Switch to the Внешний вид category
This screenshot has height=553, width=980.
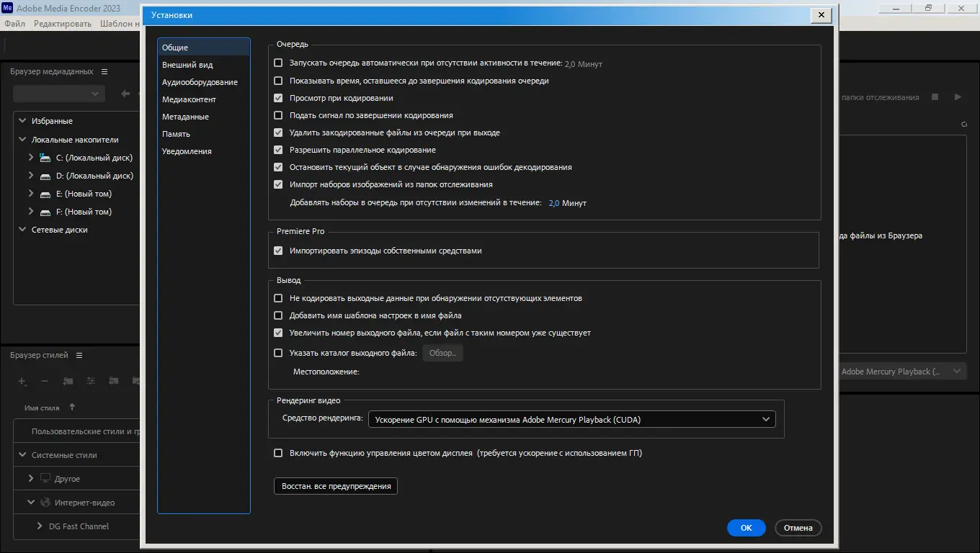[204, 65]
